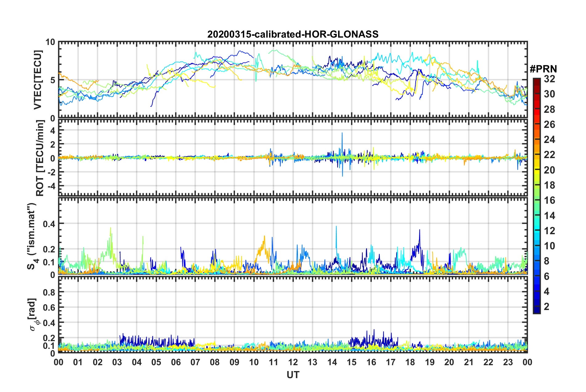
Task: Click UT axis tick label 02
Action: point(98,362)
